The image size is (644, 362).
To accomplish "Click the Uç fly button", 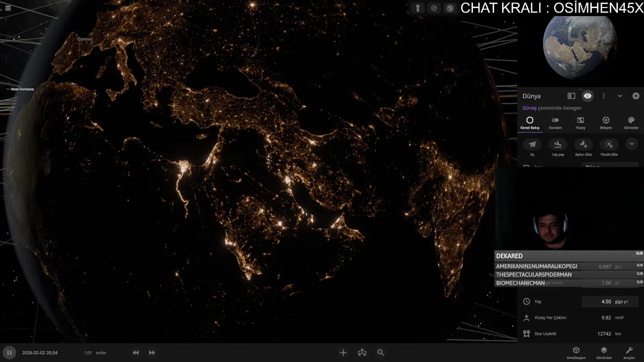I will click(x=532, y=147).
